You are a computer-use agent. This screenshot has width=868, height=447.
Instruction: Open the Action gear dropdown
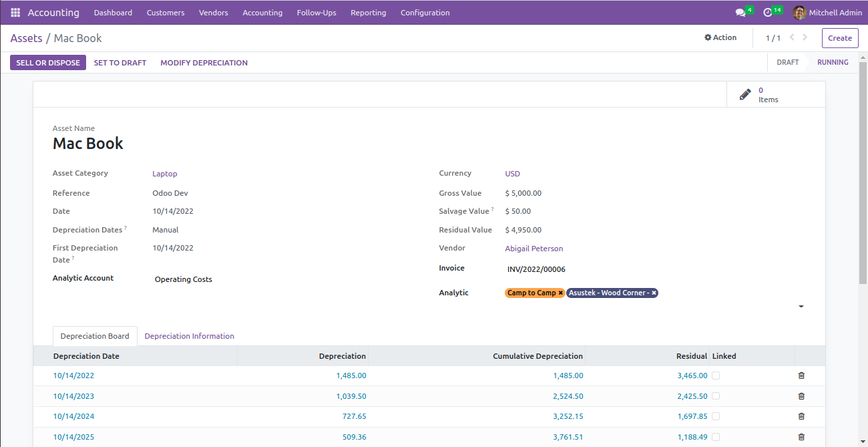click(720, 38)
